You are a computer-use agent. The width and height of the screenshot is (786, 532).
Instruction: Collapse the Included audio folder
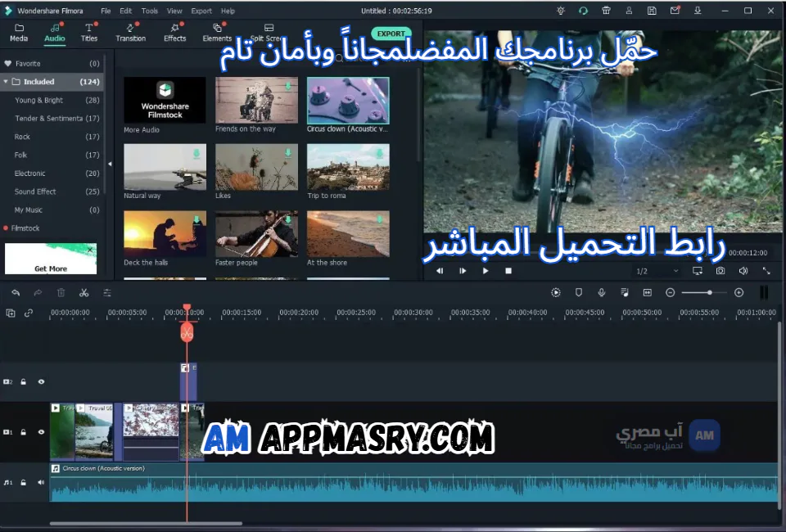pyautogui.click(x=6, y=82)
